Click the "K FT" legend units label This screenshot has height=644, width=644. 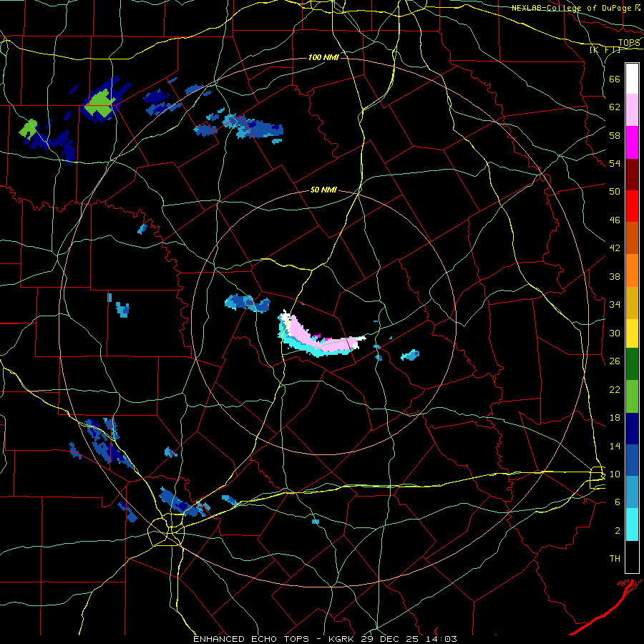[x=605, y=50]
